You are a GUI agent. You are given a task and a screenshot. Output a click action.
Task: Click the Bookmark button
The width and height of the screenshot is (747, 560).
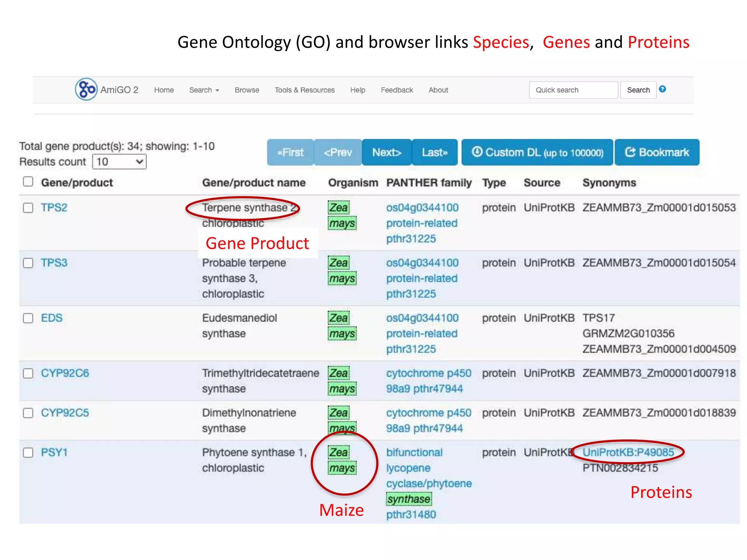[657, 152]
